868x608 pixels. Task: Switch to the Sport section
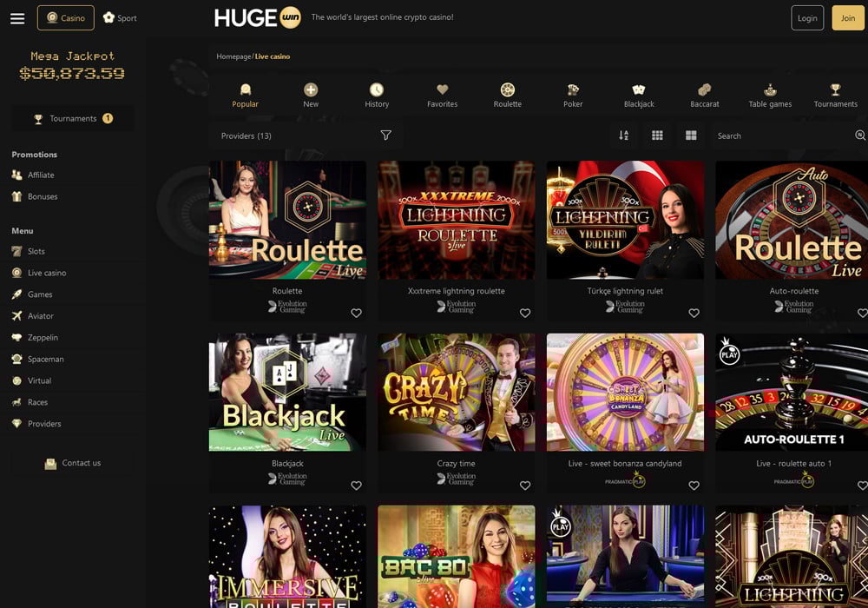(120, 17)
